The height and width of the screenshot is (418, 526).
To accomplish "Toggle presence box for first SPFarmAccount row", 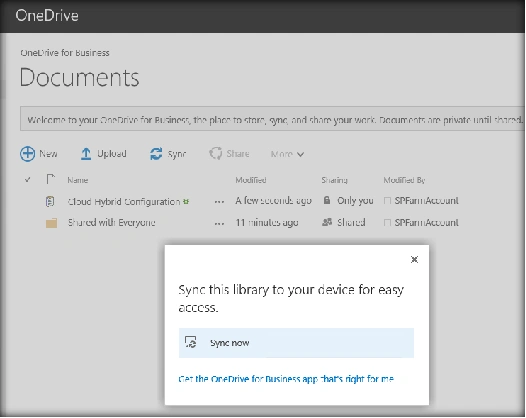I will 387,201.
